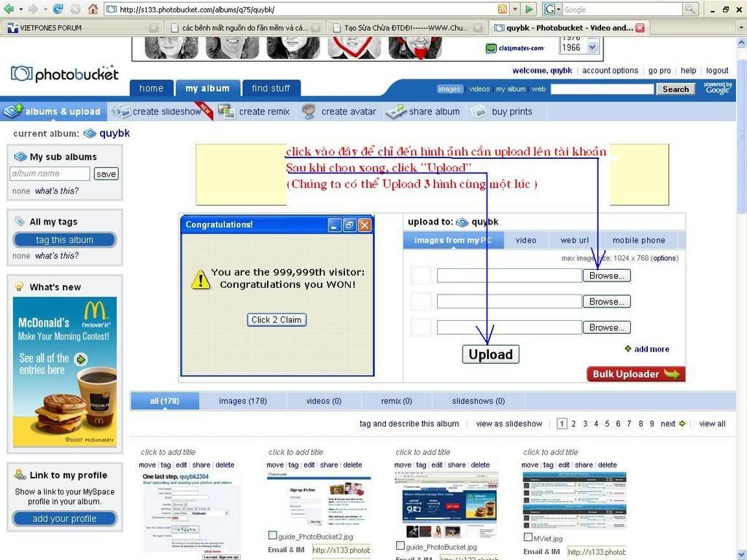The image size is (747, 560).
Task: Click the search magnifier icon in browser toolbar
Action: click(690, 9)
